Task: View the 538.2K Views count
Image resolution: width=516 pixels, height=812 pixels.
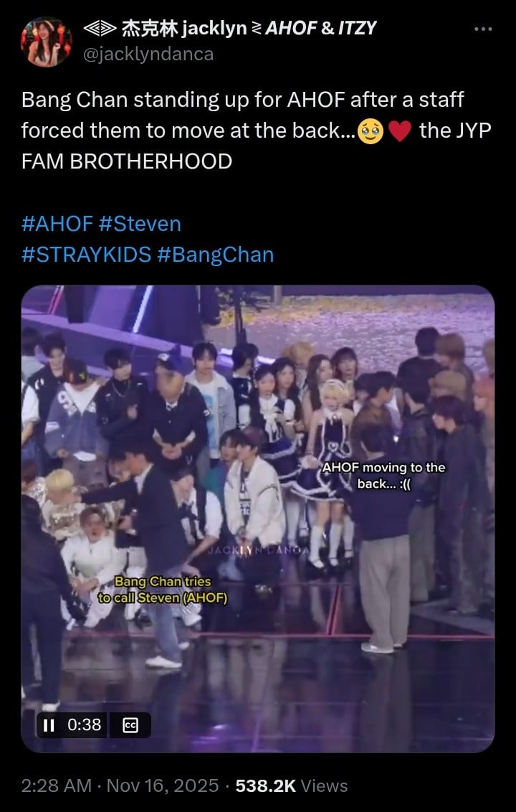Action: pyautogui.click(x=292, y=786)
